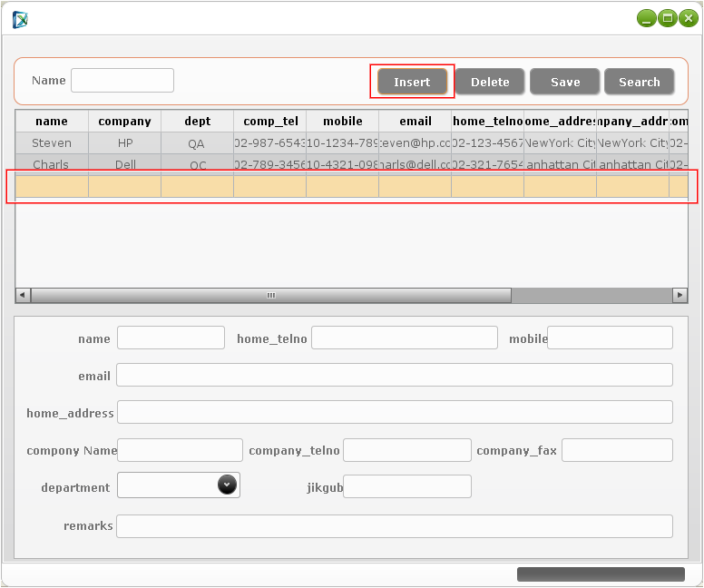Click the email column header
Image resolution: width=704 pixels, height=588 pixels.
(x=415, y=122)
